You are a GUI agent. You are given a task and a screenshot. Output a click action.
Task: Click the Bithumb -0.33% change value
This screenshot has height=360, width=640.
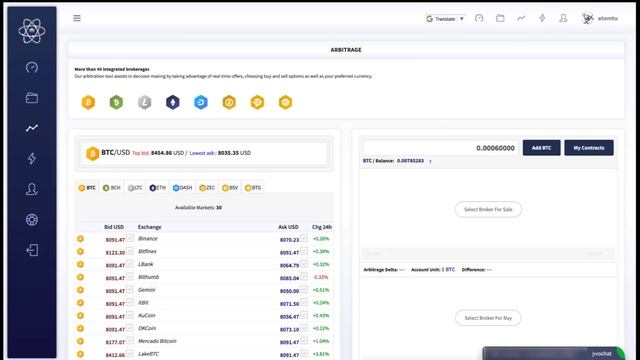click(320, 277)
